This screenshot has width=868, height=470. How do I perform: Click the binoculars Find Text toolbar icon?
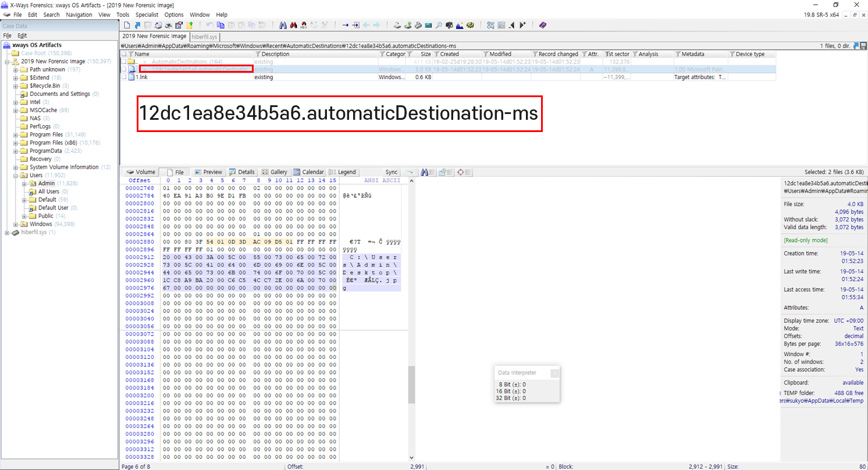tap(283, 25)
